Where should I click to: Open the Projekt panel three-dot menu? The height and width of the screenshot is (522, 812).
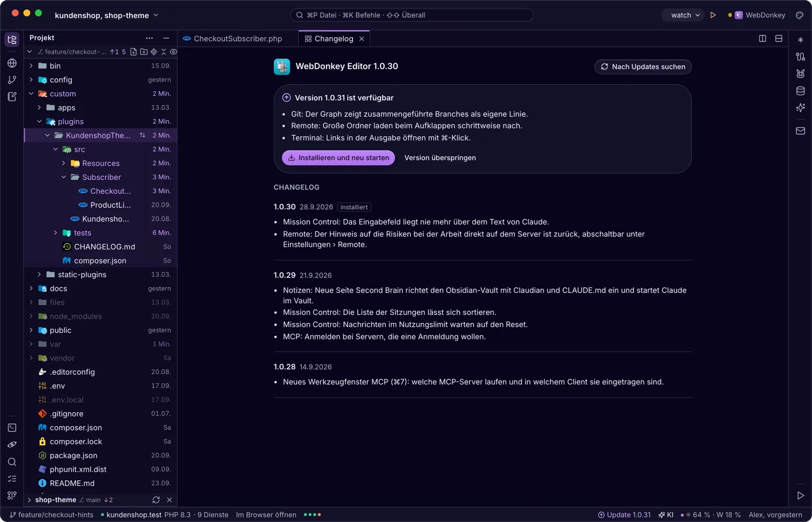click(149, 38)
